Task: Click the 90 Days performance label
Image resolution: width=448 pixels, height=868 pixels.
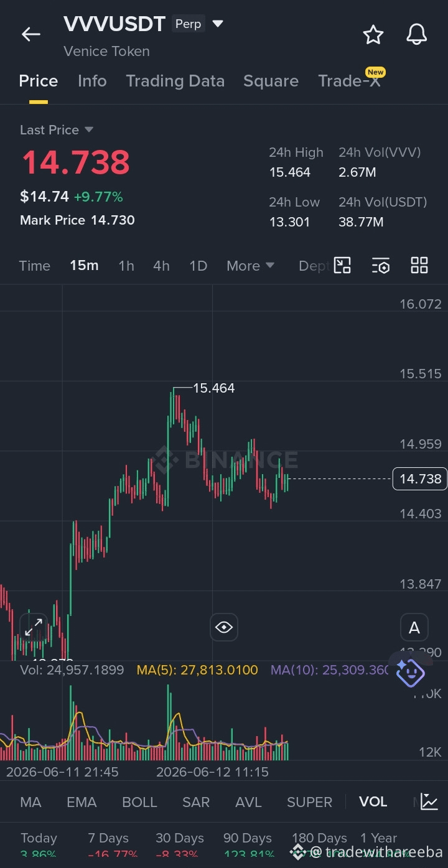Action: pyautogui.click(x=248, y=838)
